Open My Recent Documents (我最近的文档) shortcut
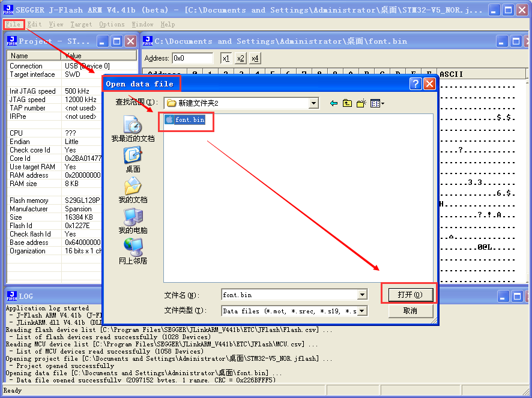Image resolution: width=532 pixels, height=398 pixels. click(x=133, y=128)
